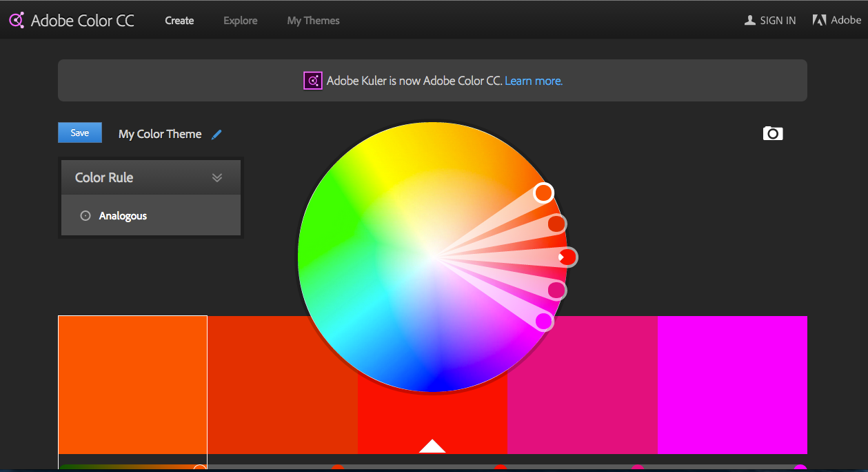868x472 pixels.
Task: Click the SIGN IN link
Action: 778,21
